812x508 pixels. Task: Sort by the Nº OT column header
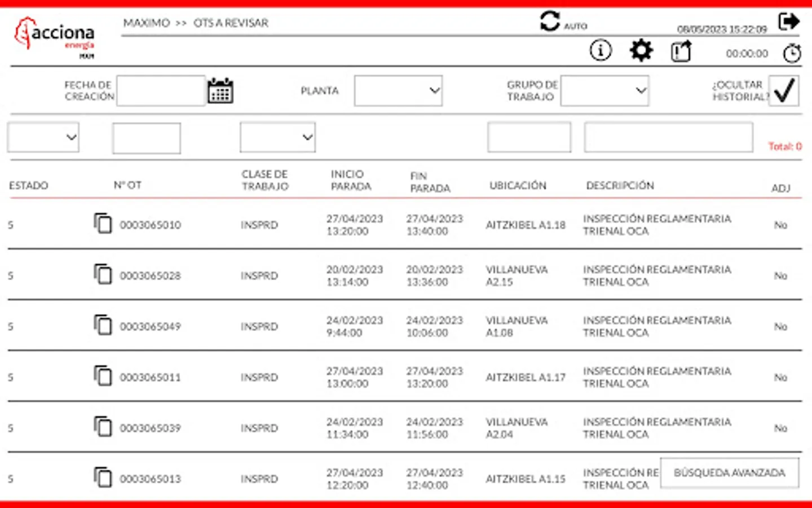tap(127, 185)
